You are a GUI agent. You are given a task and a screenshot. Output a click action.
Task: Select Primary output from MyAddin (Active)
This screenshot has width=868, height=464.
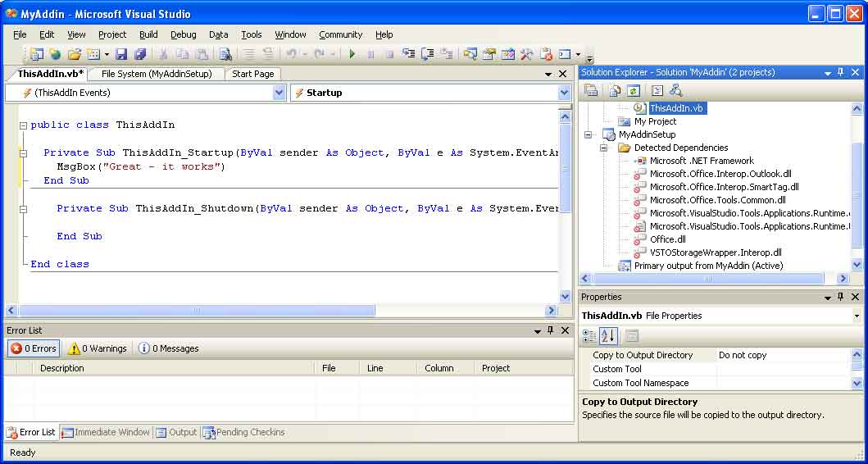click(x=708, y=266)
